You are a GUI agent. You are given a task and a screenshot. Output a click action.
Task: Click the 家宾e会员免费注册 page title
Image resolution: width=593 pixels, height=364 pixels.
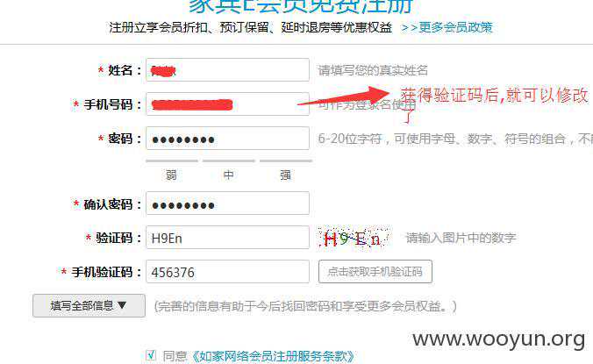point(301,6)
